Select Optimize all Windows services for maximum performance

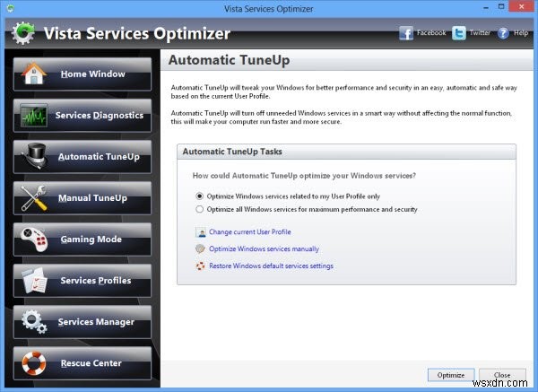tap(199, 209)
